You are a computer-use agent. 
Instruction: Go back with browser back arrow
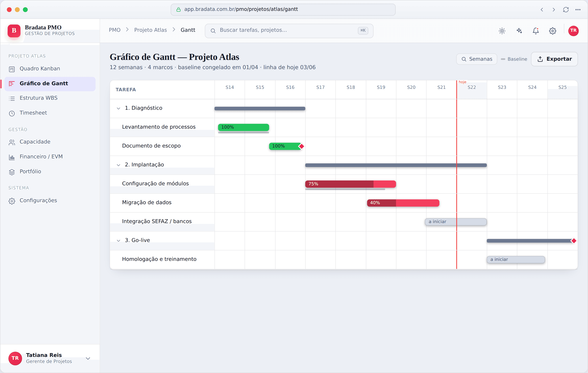coord(542,9)
